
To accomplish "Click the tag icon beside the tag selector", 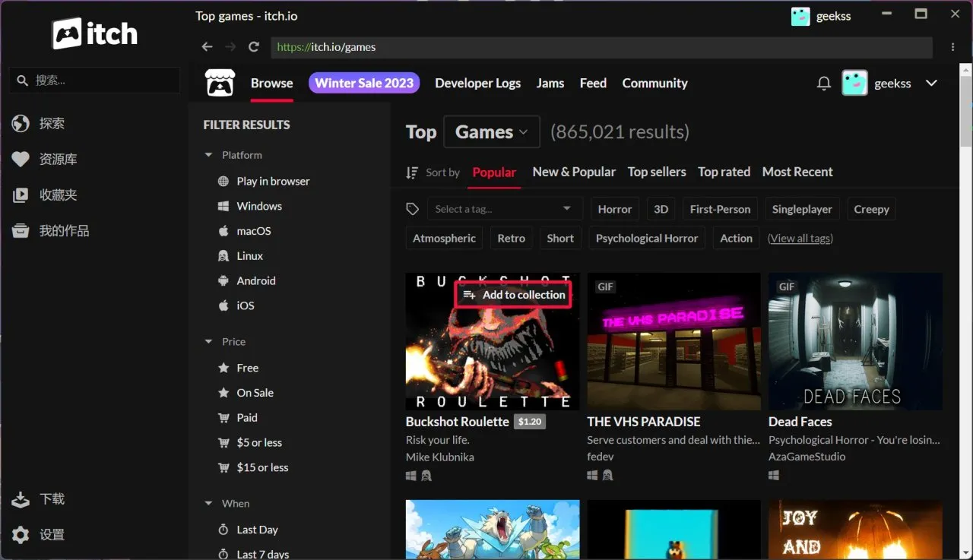I will 413,209.
